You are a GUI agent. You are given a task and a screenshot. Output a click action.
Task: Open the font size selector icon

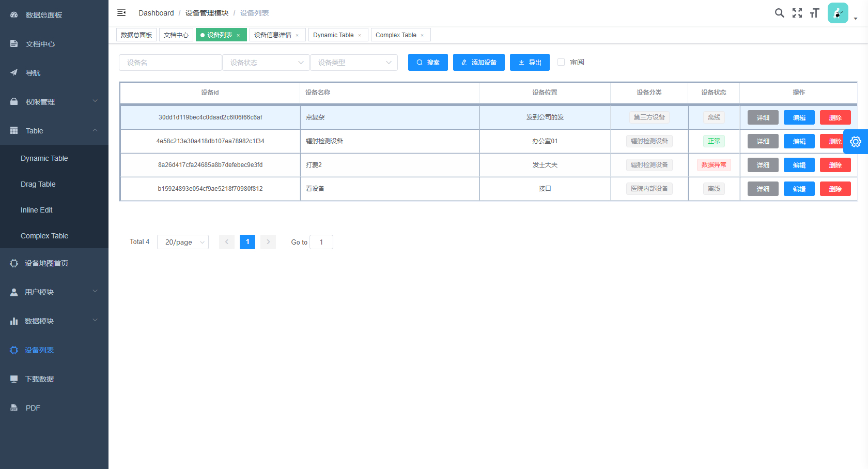(x=815, y=13)
